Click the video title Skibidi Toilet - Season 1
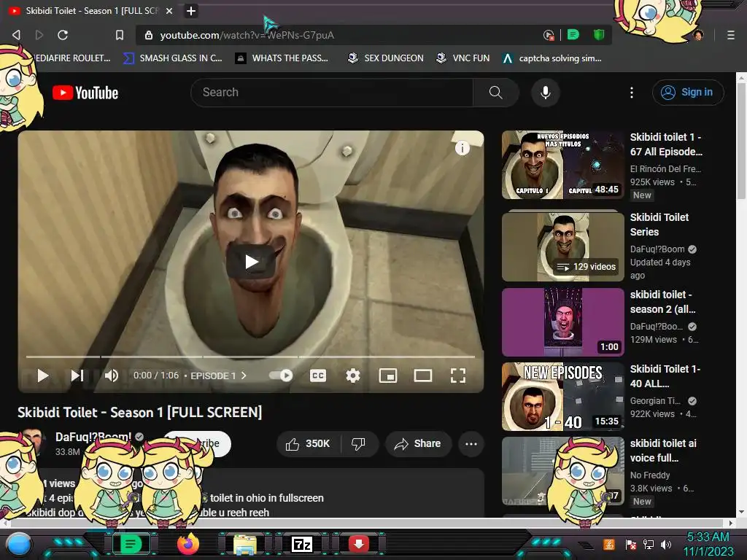Viewport: 747px width, 560px height. [x=139, y=413]
